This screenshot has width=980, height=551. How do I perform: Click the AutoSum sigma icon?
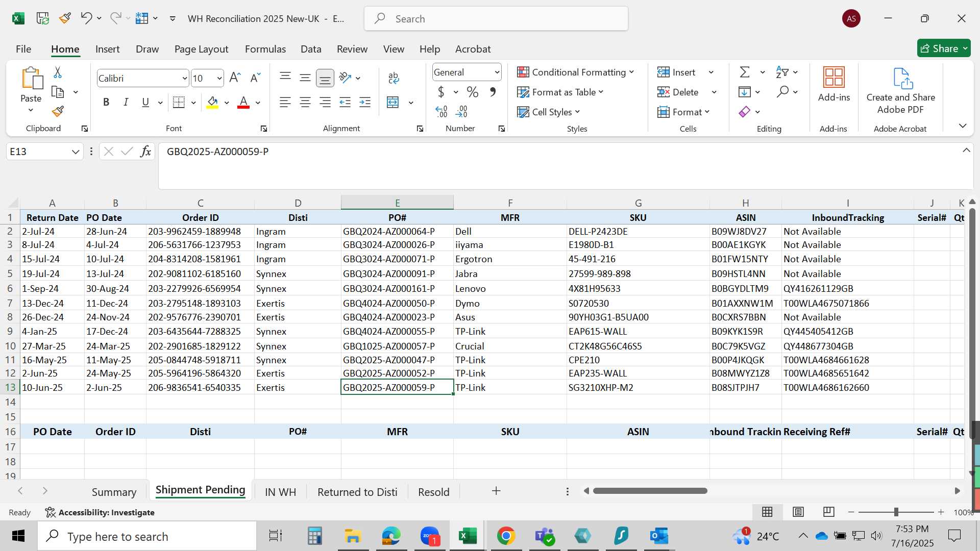(x=745, y=72)
